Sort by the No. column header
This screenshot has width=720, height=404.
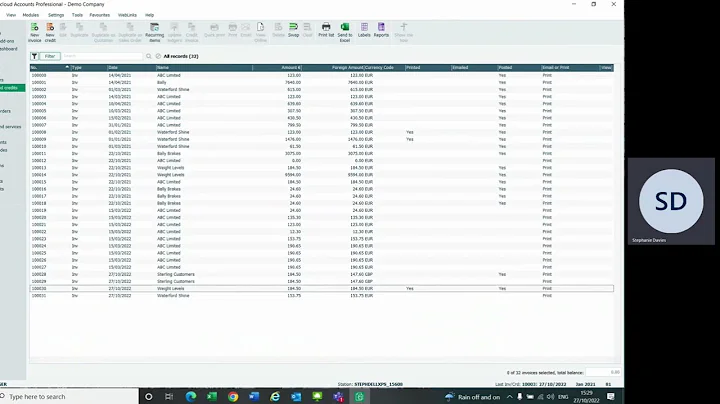click(50, 67)
